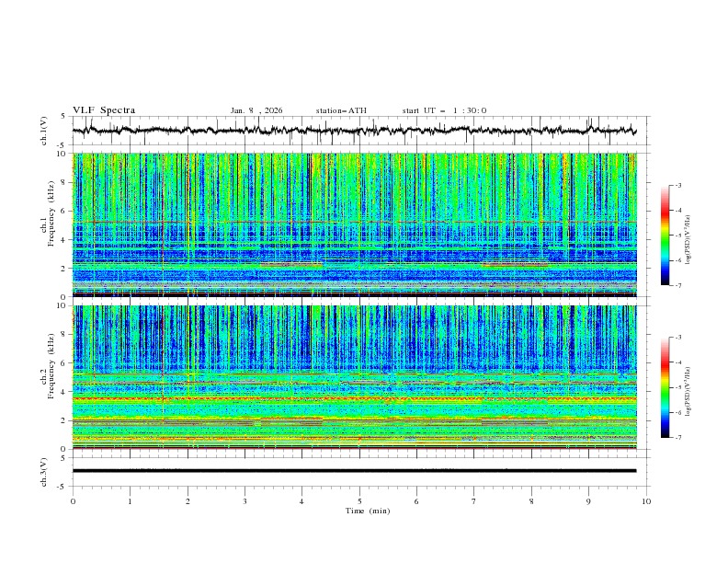Click the "-3" tick on ch.1 colorbar
The width and height of the screenshot is (728, 563).
tap(677, 185)
